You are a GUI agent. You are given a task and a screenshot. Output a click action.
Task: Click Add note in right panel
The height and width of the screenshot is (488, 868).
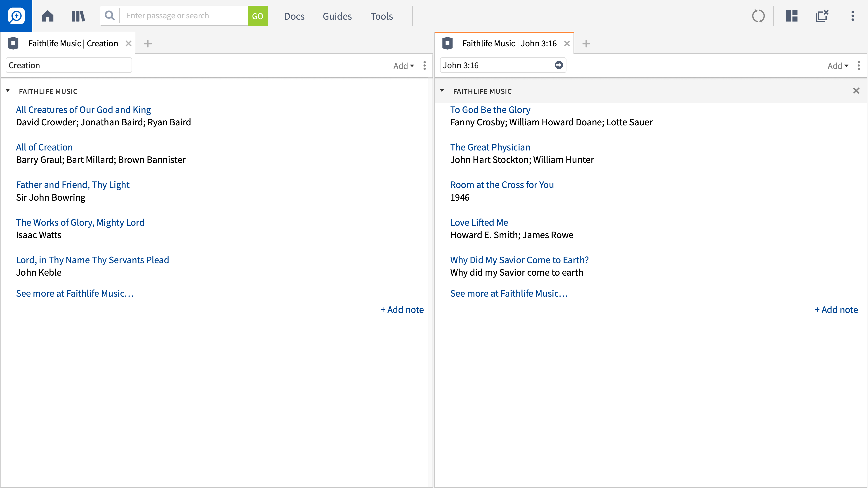point(836,310)
